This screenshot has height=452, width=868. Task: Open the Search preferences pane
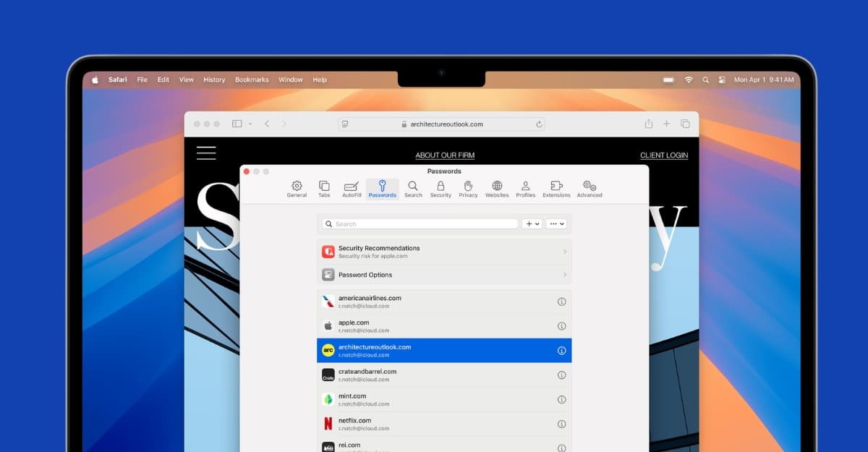[413, 189]
